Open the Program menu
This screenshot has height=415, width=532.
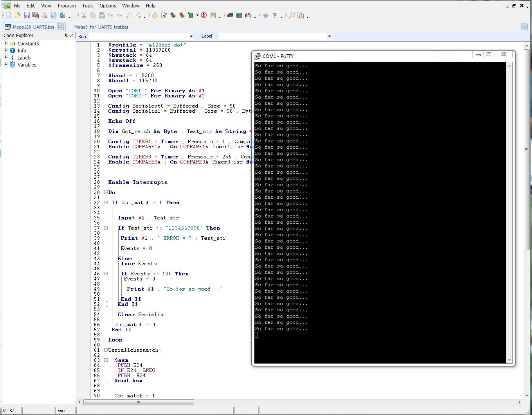pyautogui.click(x=67, y=5)
